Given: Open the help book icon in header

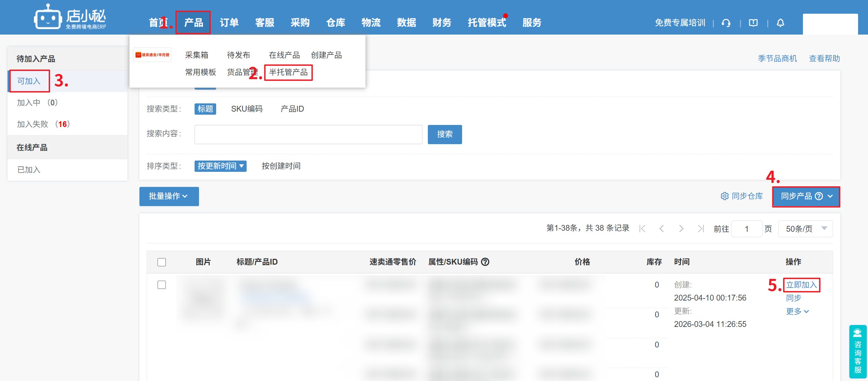Looking at the screenshot, I should pyautogui.click(x=753, y=23).
